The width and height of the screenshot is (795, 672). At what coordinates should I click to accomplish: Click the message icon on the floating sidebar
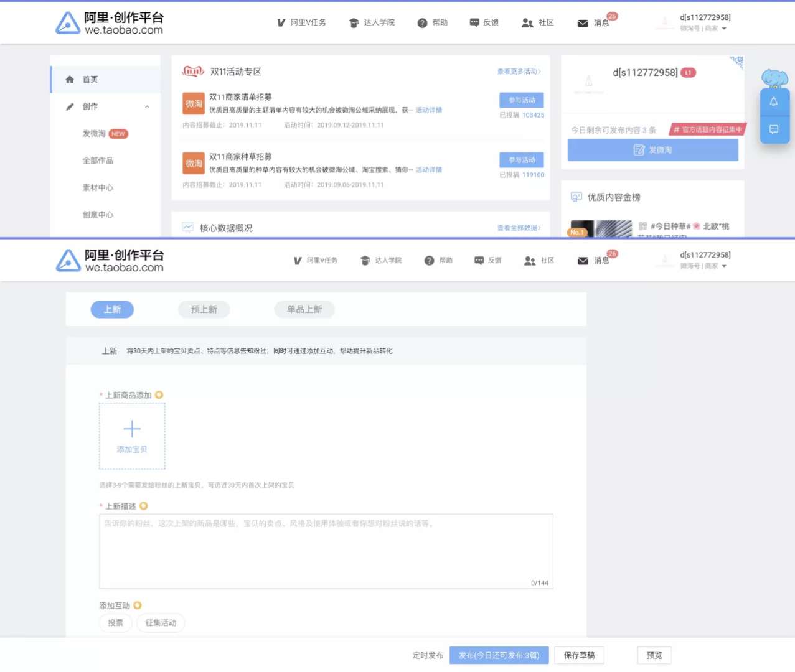(774, 129)
